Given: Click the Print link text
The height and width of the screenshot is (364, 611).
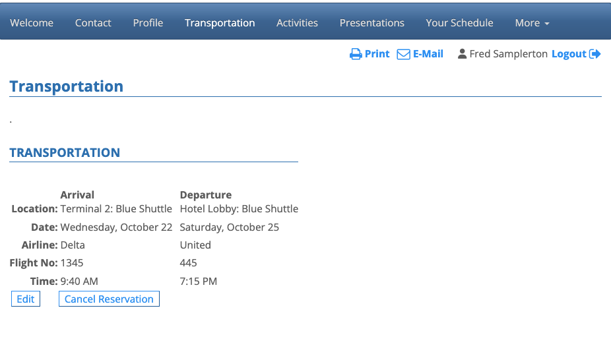Looking at the screenshot, I should (x=377, y=54).
